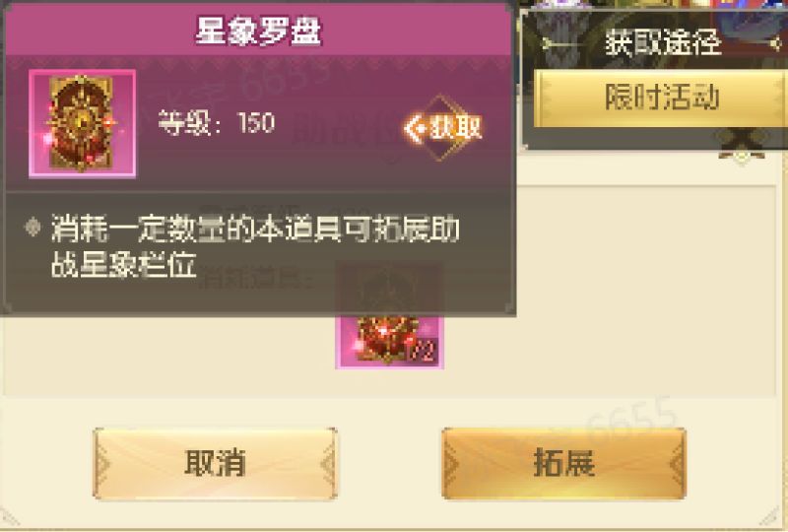Image resolution: width=788 pixels, height=532 pixels.
Task: Confirm with the 拓展 button
Action: point(563,464)
